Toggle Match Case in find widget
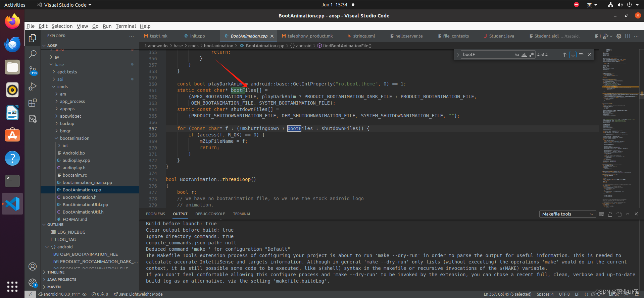This screenshot has width=644, height=298. 517,55
